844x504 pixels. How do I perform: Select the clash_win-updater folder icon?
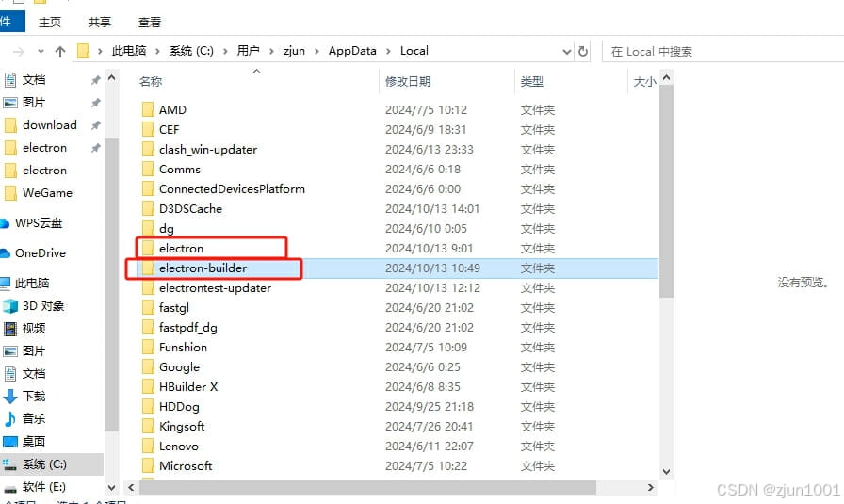[148, 149]
